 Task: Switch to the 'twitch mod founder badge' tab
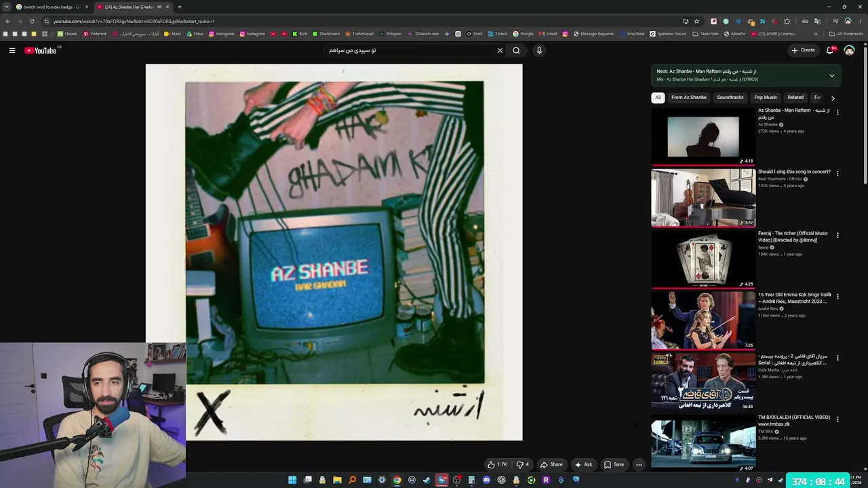pos(53,7)
